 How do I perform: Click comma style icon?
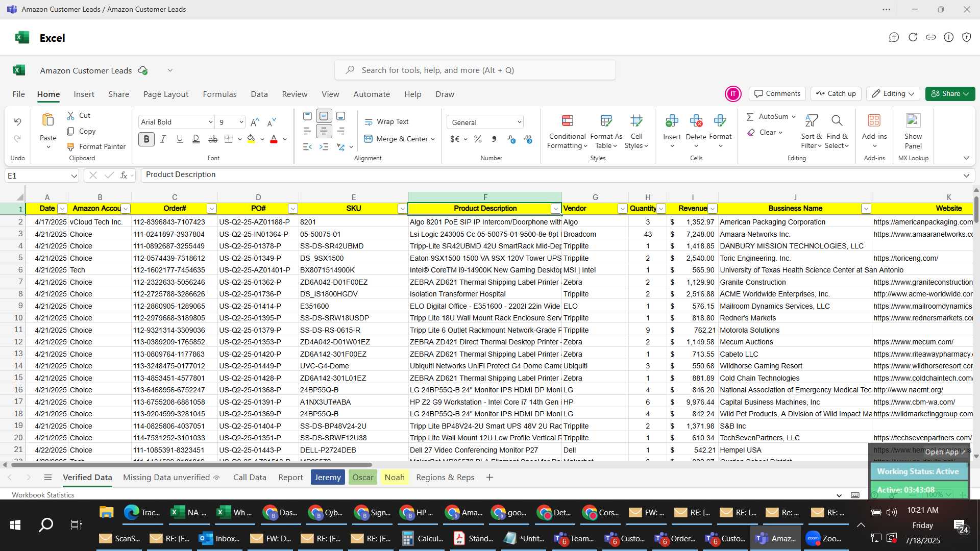(x=494, y=139)
